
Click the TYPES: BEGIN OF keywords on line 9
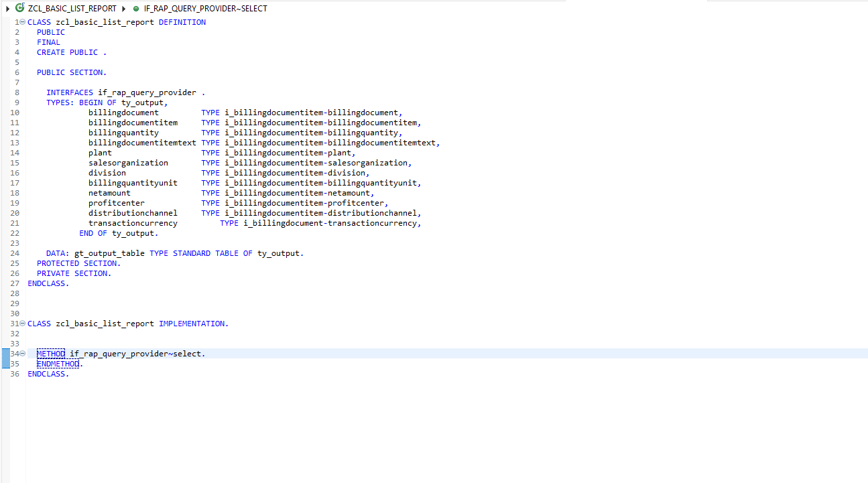[81, 102]
